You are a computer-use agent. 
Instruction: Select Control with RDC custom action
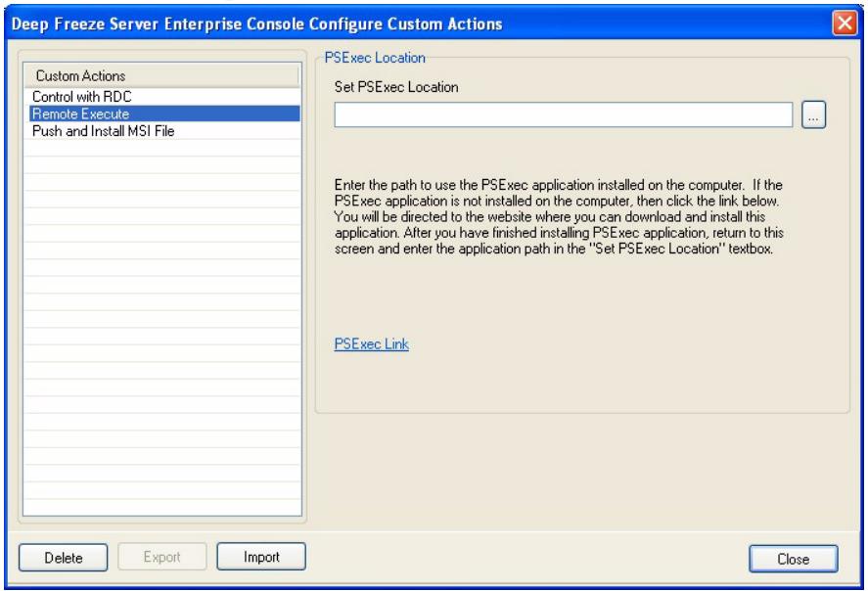pyautogui.click(x=162, y=97)
